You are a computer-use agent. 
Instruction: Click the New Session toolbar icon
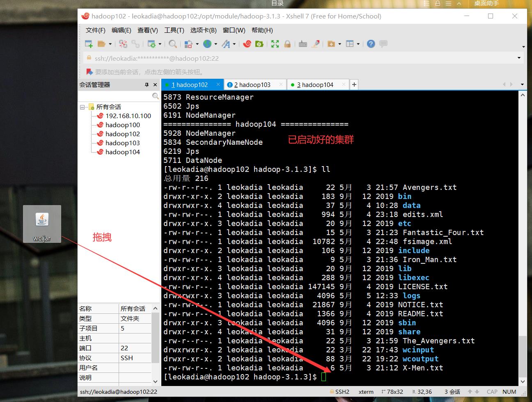(x=89, y=44)
